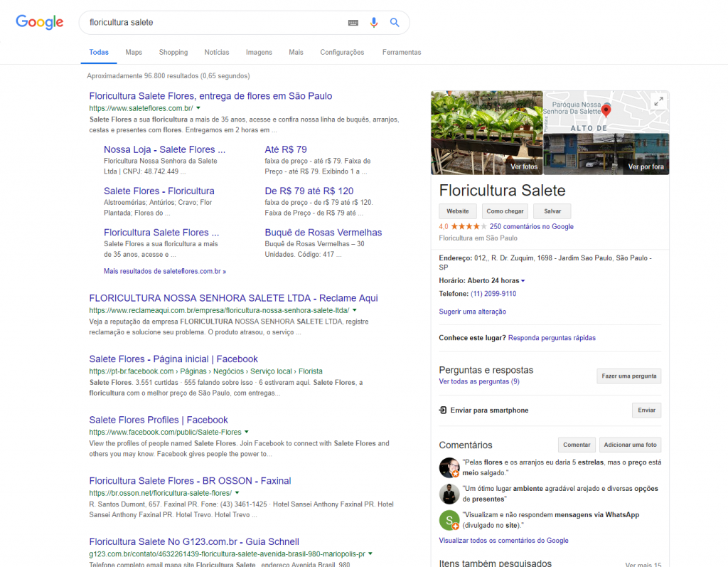
Task: Open '250 comentários no Google' link
Action: (532, 226)
